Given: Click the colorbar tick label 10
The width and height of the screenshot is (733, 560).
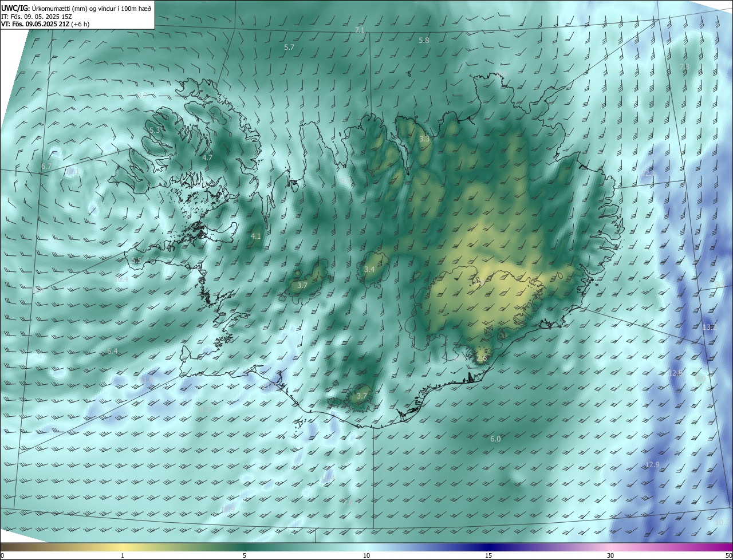Looking at the screenshot, I should tap(366, 555).
